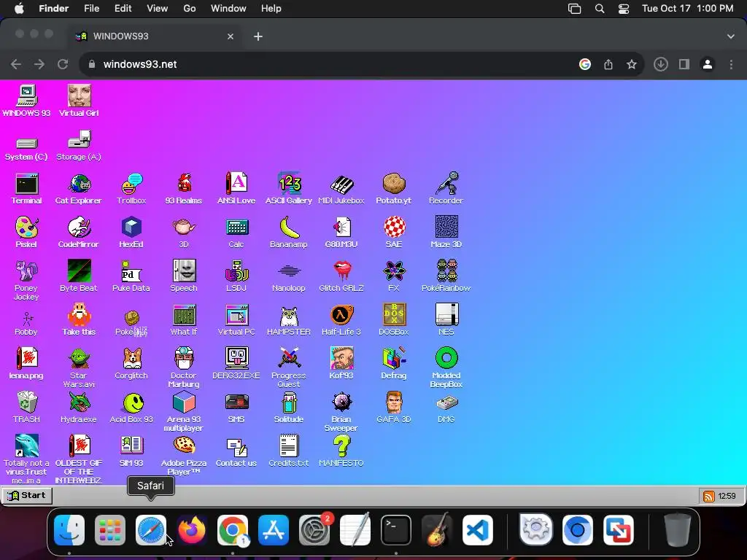
Task: Open the Maze 3D icon
Action: pyautogui.click(x=446, y=233)
